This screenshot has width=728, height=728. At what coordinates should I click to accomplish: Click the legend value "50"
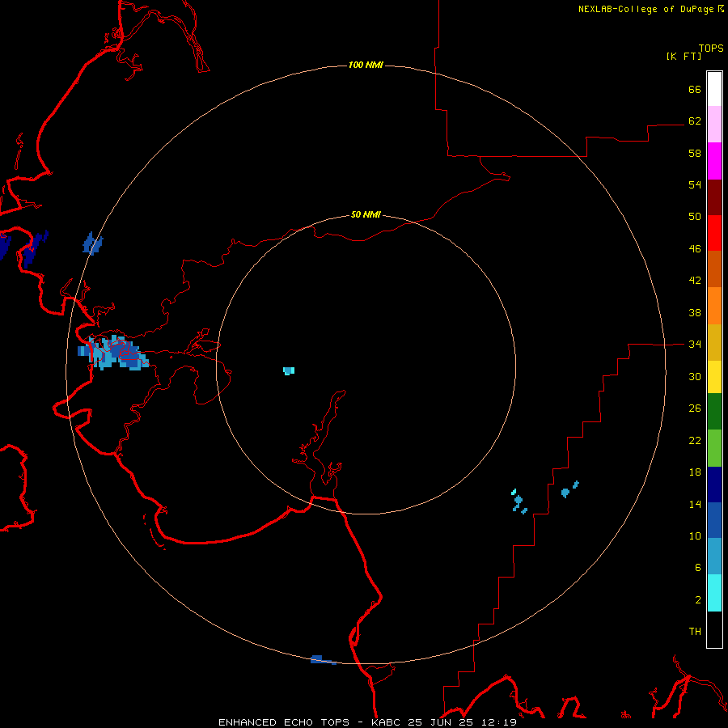pyautogui.click(x=695, y=217)
